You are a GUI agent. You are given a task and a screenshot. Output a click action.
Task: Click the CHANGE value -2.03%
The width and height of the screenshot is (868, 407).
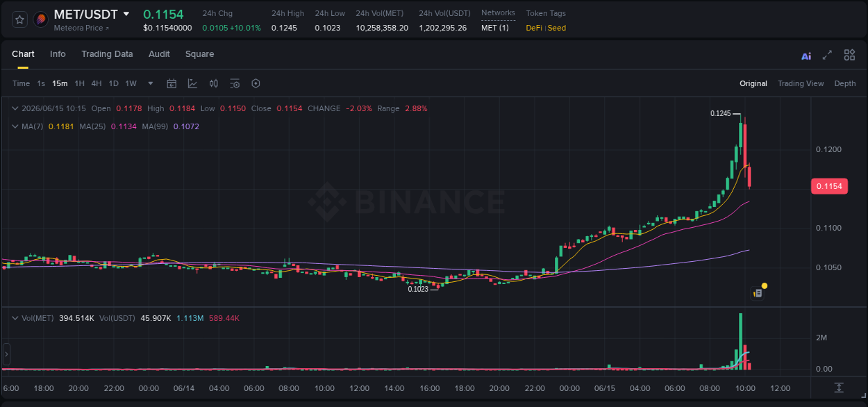point(358,108)
